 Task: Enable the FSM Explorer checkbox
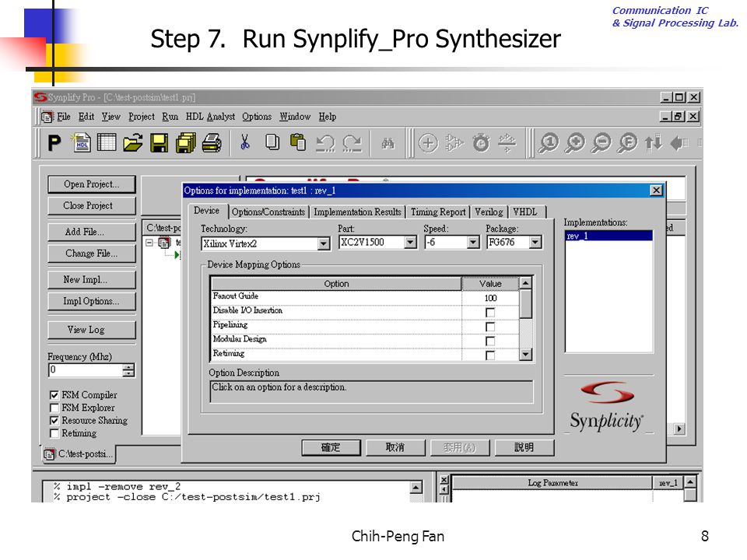pyautogui.click(x=54, y=408)
